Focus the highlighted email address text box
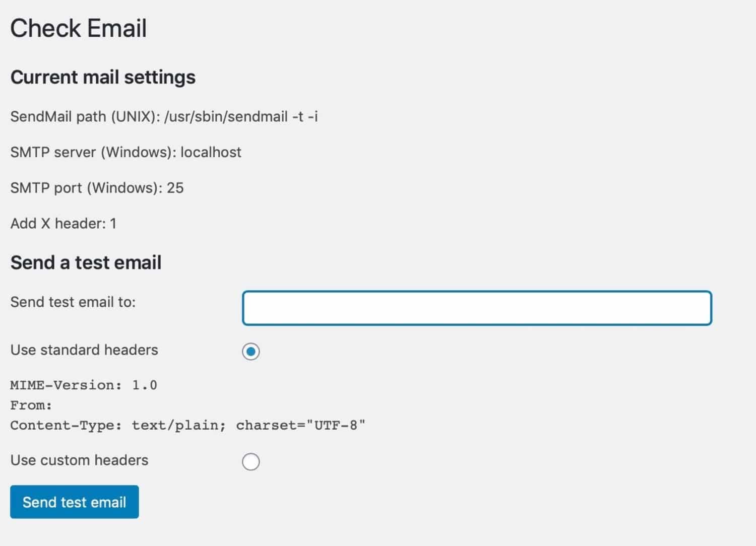Image resolution: width=756 pixels, height=546 pixels. point(476,308)
